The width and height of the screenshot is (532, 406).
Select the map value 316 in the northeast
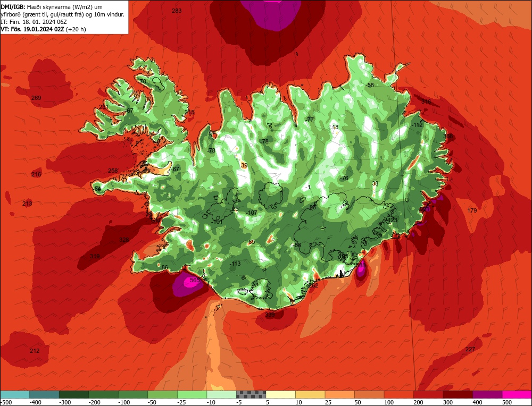coord(426,101)
